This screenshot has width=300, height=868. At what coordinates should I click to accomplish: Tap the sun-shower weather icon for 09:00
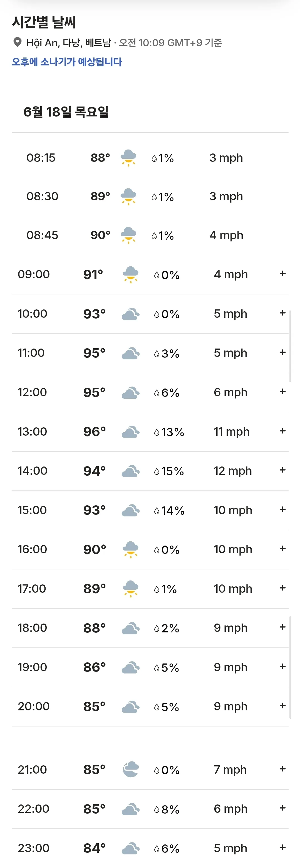click(131, 274)
